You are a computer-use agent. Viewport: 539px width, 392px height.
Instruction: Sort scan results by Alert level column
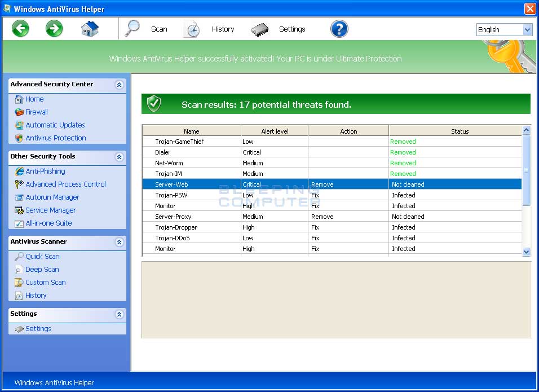[275, 131]
